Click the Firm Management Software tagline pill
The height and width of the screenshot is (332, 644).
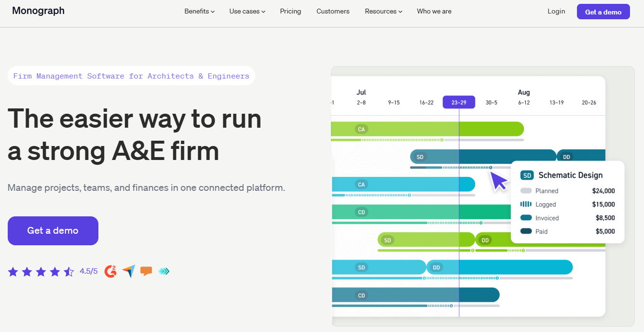(131, 76)
